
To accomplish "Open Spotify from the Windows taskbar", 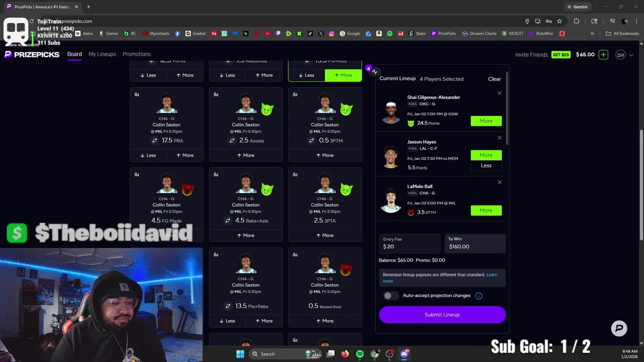I will [360, 354].
